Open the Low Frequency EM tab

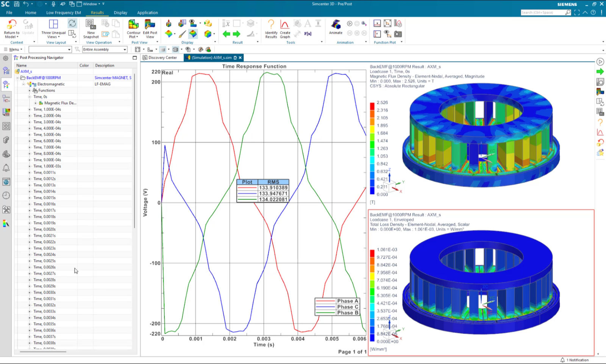point(63,12)
